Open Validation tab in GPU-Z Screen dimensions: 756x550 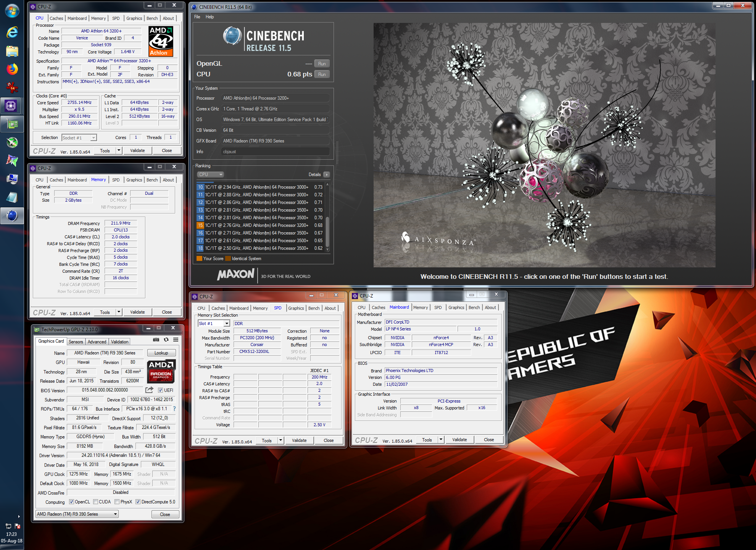119,342
